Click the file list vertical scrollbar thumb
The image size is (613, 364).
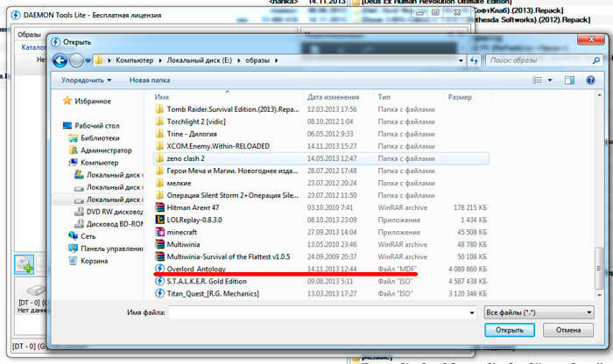coord(598,269)
